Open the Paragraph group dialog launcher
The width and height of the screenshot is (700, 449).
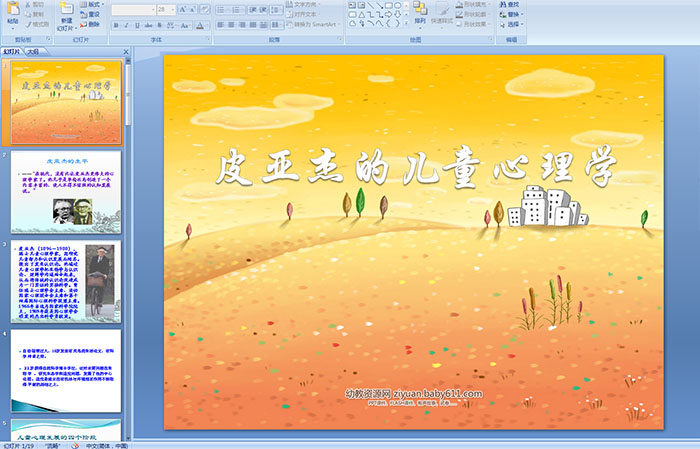[340, 39]
